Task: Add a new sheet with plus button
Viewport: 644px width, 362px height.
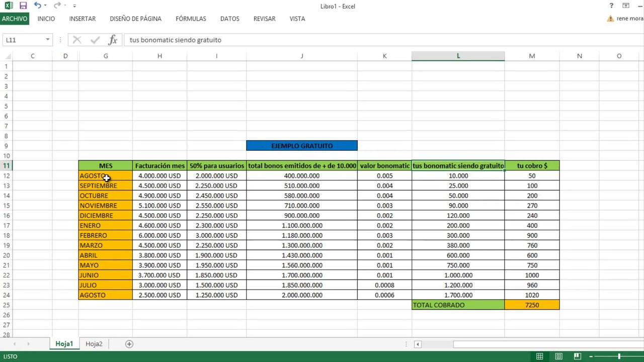Action: 129,344
